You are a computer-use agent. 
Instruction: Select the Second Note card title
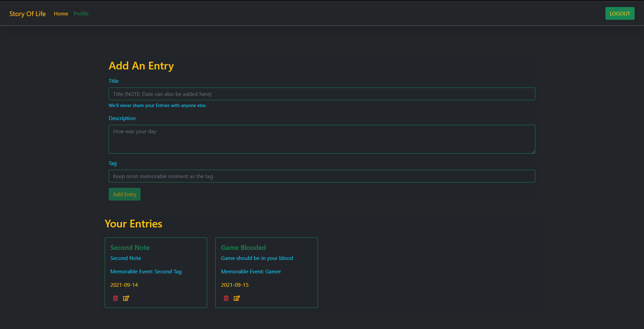point(130,248)
